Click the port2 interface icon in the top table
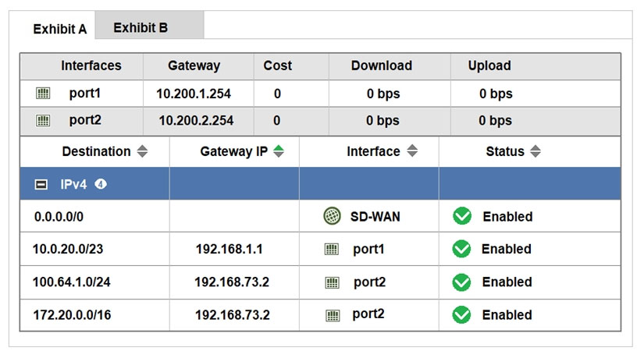The image size is (644, 358). [x=44, y=121]
